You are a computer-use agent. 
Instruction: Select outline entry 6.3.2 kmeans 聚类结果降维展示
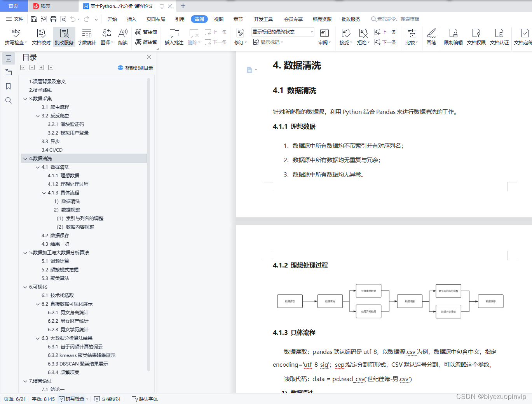click(x=82, y=355)
